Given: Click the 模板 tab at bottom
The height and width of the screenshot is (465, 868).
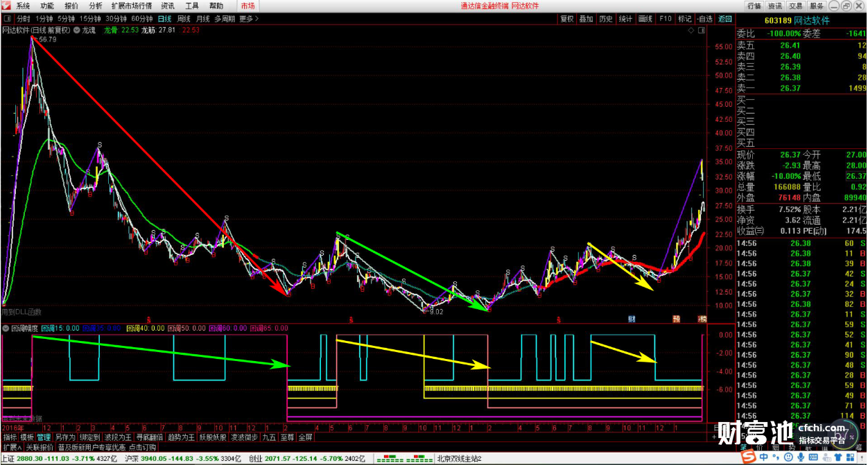Looking at the screenshot, I should pyautogui.click(x=27, y=437).
